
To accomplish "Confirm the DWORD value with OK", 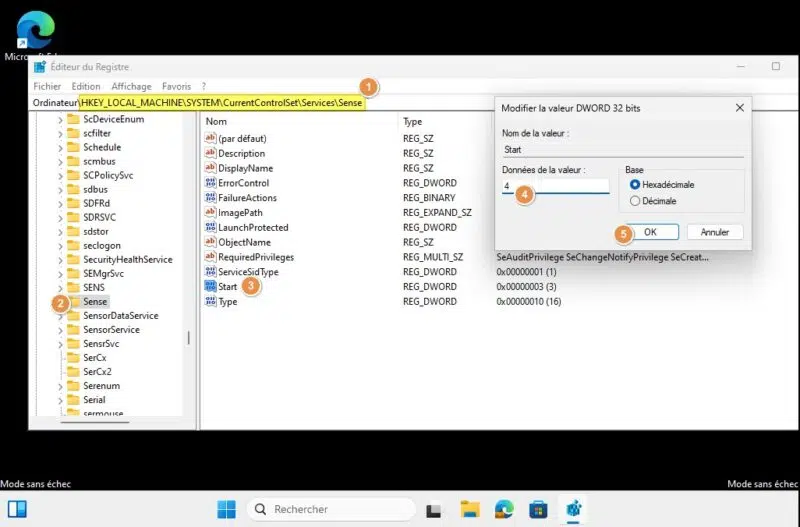I will [x=650, y=232].
